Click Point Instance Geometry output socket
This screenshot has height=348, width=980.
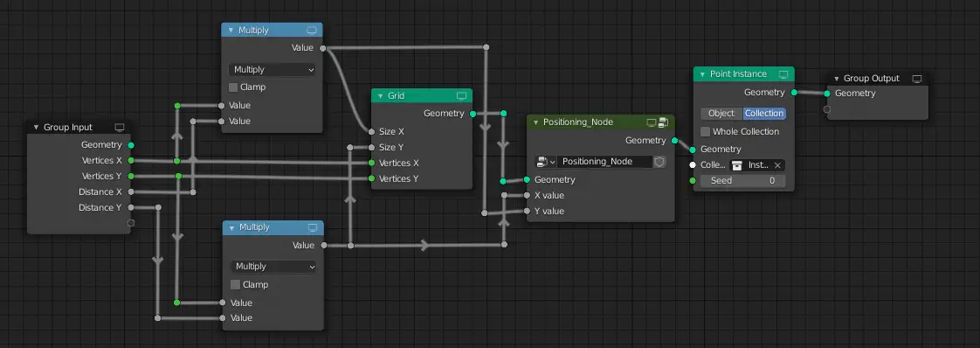[x=794, y=92]
